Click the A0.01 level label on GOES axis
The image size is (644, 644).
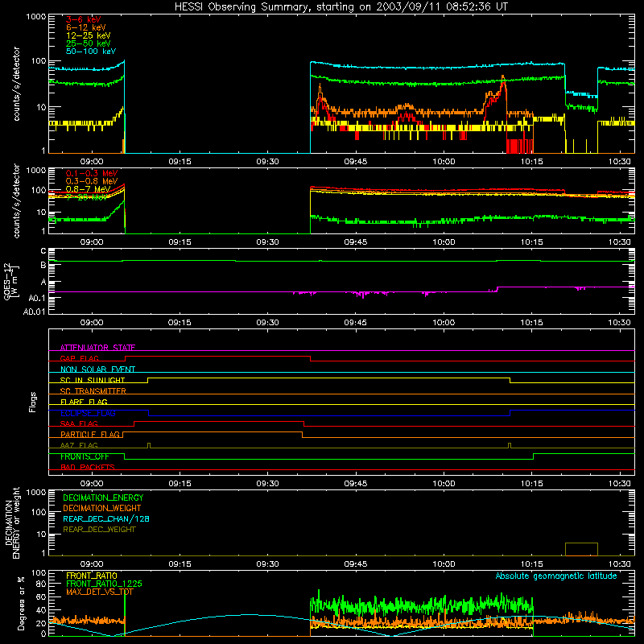(35, 312)
